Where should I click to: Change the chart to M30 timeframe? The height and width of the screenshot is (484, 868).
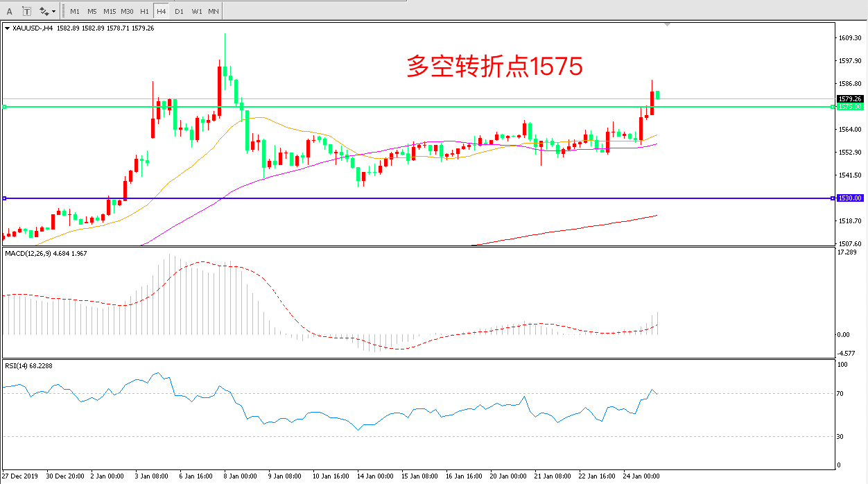(x=128, y=11)
